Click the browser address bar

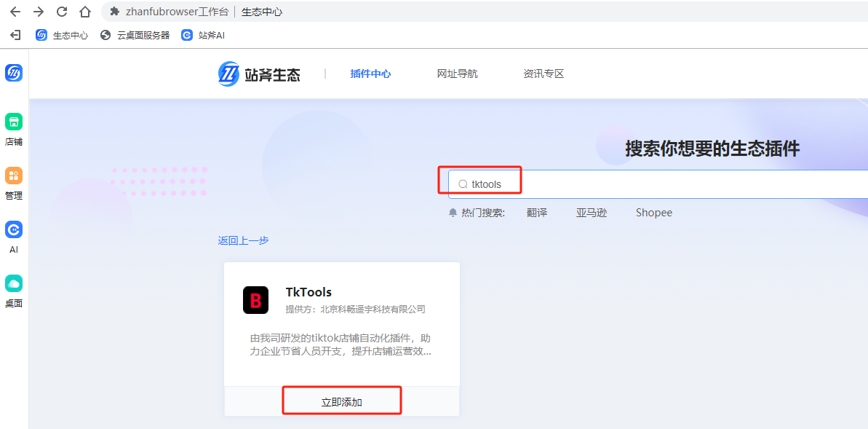click(485, 12)
